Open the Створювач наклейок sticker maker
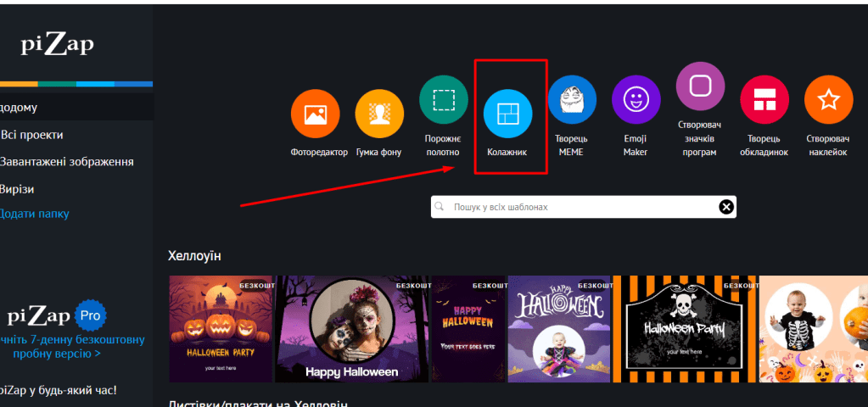 (x=828, y=100)
